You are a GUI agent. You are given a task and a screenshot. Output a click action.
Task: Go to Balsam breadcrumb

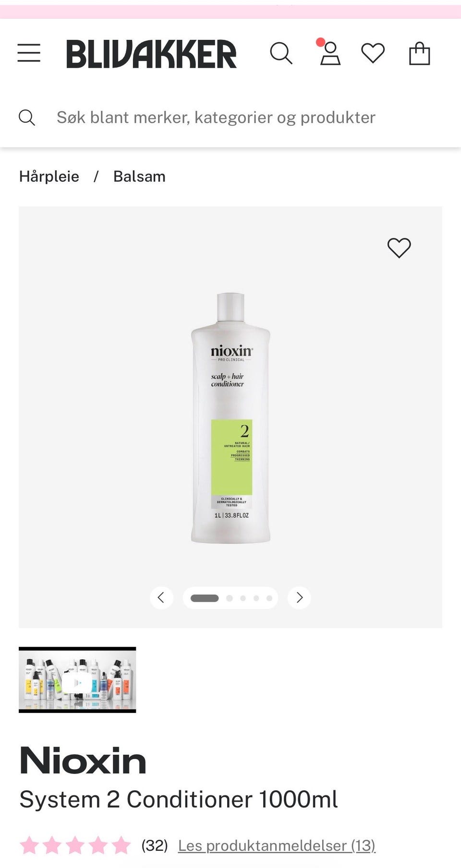pos(139,177)
